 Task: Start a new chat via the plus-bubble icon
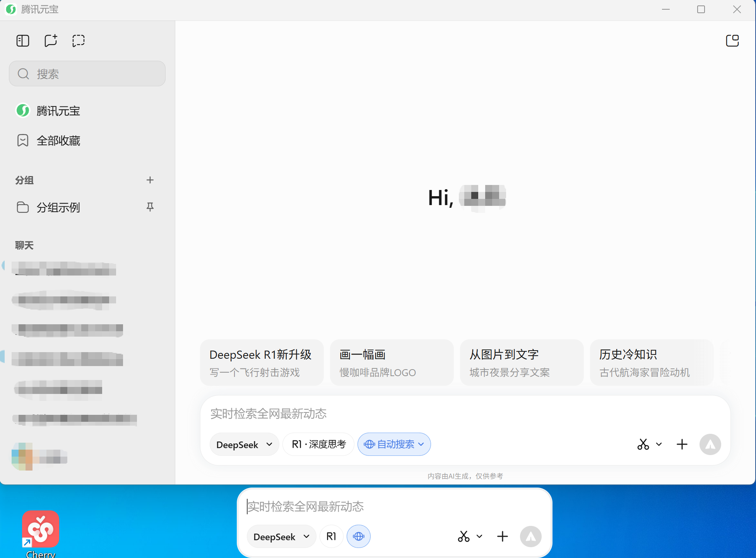point(51,41)
